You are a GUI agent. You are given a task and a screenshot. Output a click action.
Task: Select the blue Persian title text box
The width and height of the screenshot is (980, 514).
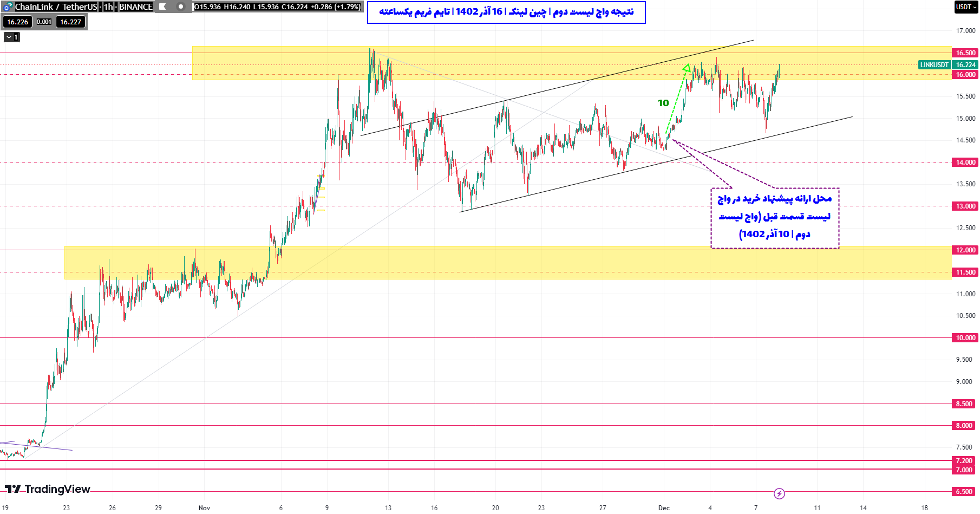pos(506,12)
